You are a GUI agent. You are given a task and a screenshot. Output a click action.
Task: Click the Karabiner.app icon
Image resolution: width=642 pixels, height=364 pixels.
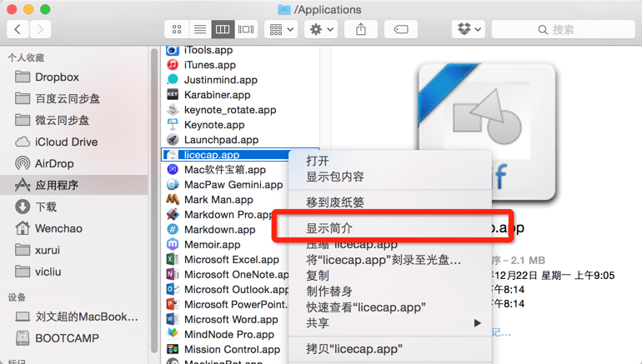click(173, 94)
